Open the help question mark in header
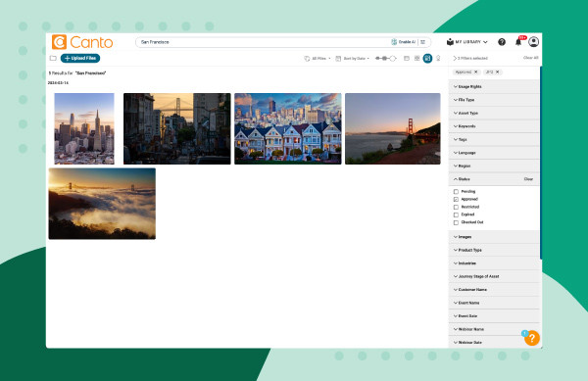The height and width of the screenshot is (381, 588). pos(502,42)
